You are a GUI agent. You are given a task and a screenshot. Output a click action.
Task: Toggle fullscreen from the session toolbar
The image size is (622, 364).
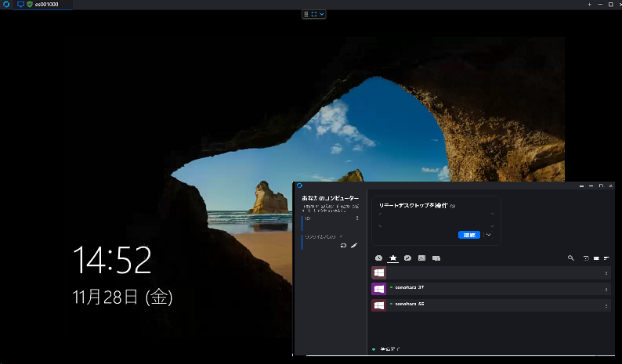pos(314,14)
